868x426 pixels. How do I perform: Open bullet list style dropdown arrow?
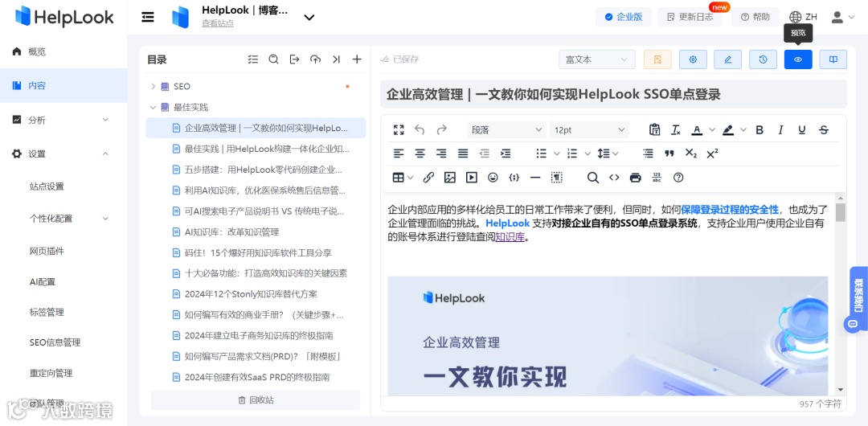tap(557, 154)
